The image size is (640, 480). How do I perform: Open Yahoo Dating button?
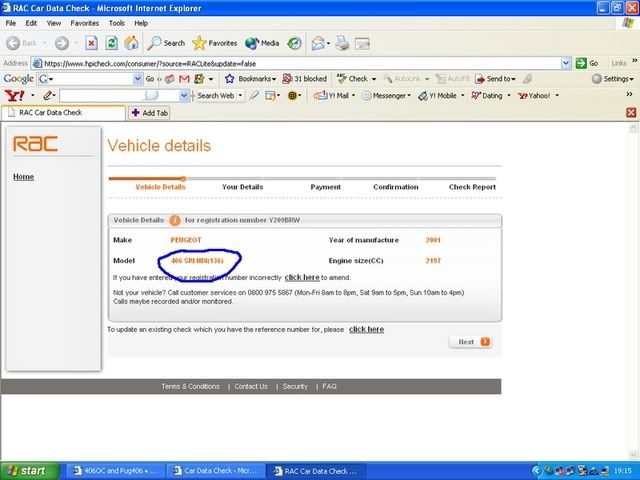487,96
